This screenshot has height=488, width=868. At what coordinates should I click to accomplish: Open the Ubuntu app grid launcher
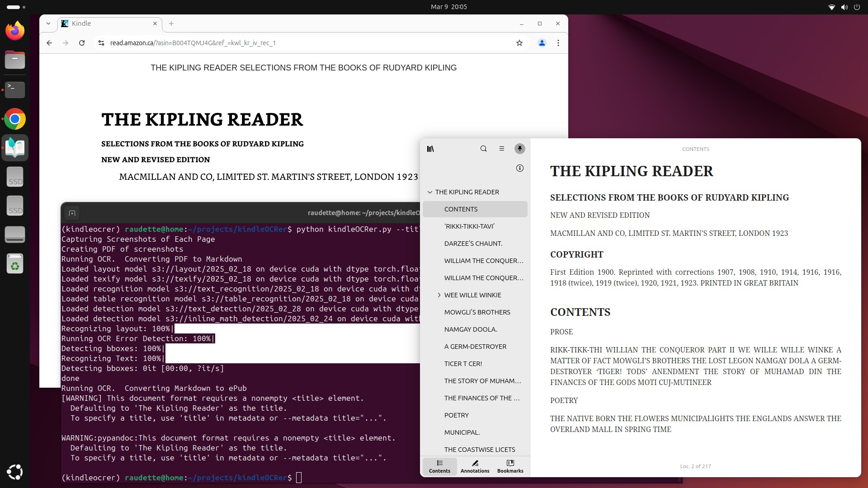click(x=15, y=472)
